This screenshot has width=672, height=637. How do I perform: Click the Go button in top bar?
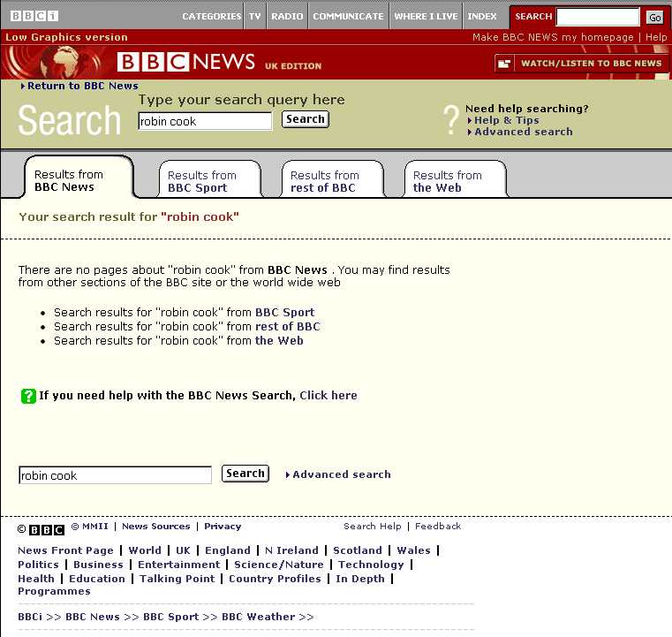click(x=655, y=18)
